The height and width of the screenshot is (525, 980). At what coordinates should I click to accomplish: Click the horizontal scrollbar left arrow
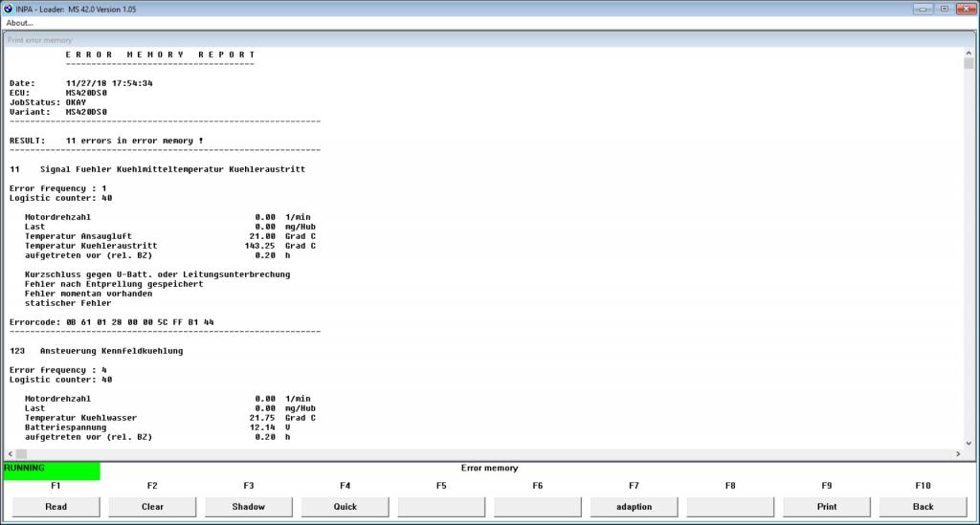11,453
